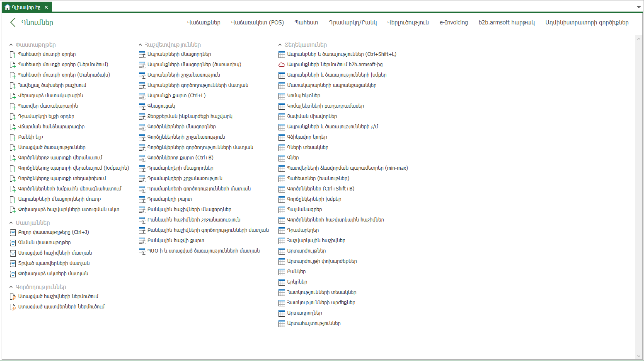The height and width of the screenshot is (361, 644).
Task: Close the Գլխավոր էջ tab
Action: [46, 7]
